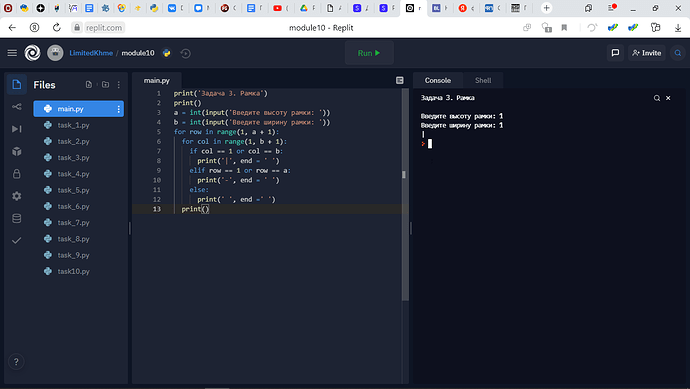Viewport: 690px width, 389px height.
Task: Open the Settings gear in sidebar
Action: tap(16, 196)
